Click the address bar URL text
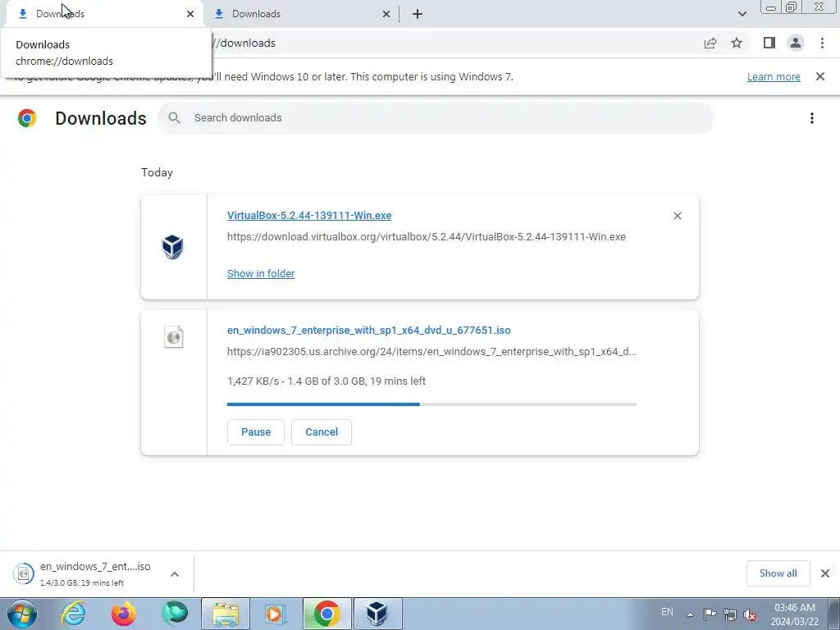 click(x=245, y=43)
